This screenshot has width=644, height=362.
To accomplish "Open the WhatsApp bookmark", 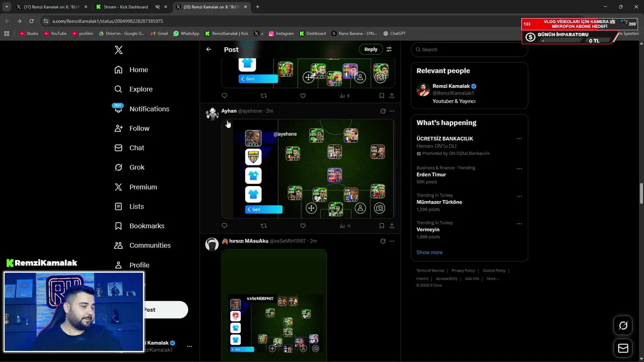I will coord(186,34).
